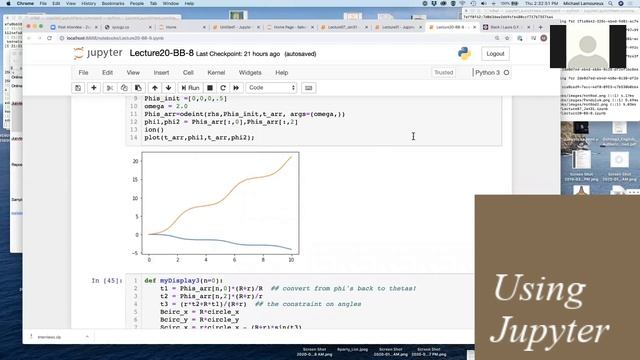Reload the page in Chrome

[49, 38]
